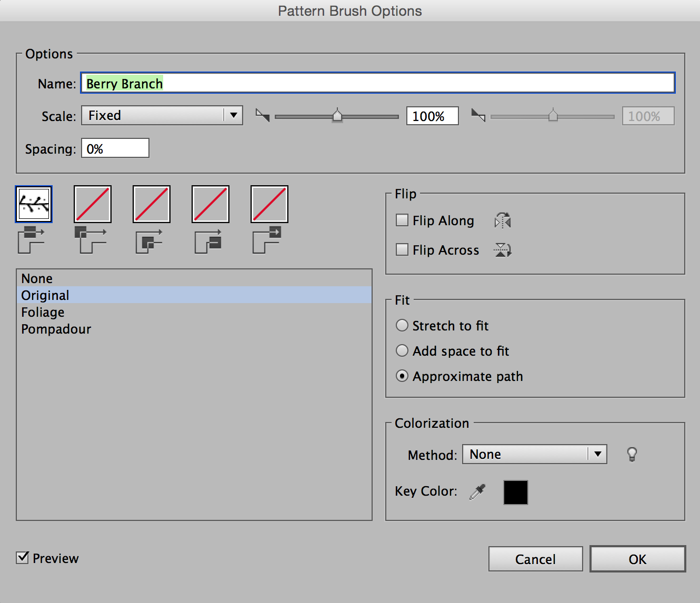Choose Foliage from the pattern list
The width and height of the screenshot is (700, 603).
43,312
